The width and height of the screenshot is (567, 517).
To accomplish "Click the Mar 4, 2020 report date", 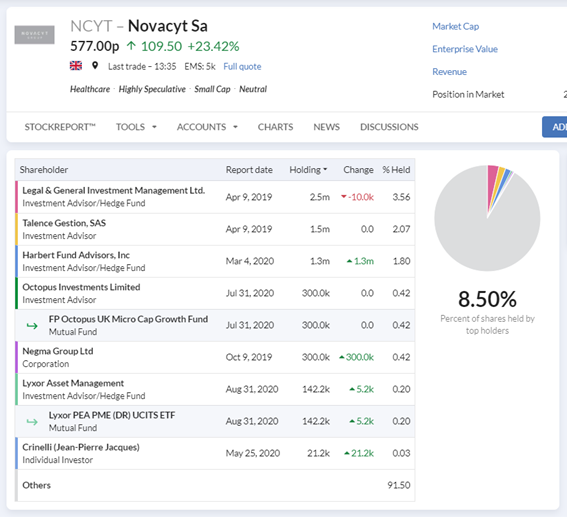I will tap(250, 261).
